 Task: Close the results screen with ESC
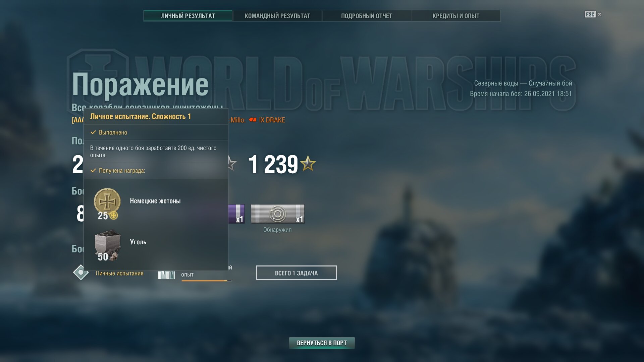pos(593,14)
